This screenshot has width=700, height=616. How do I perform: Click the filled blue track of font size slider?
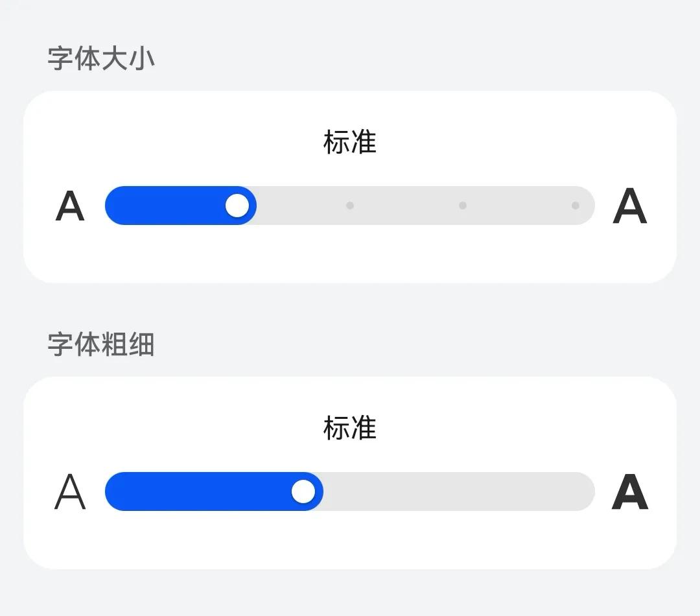pos(169,206)
